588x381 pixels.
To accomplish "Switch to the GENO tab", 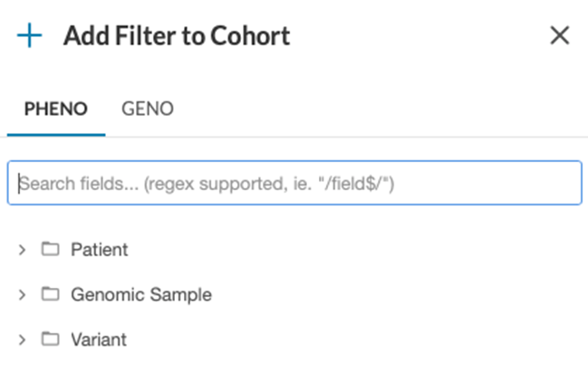I will click(x=148, y=109).
